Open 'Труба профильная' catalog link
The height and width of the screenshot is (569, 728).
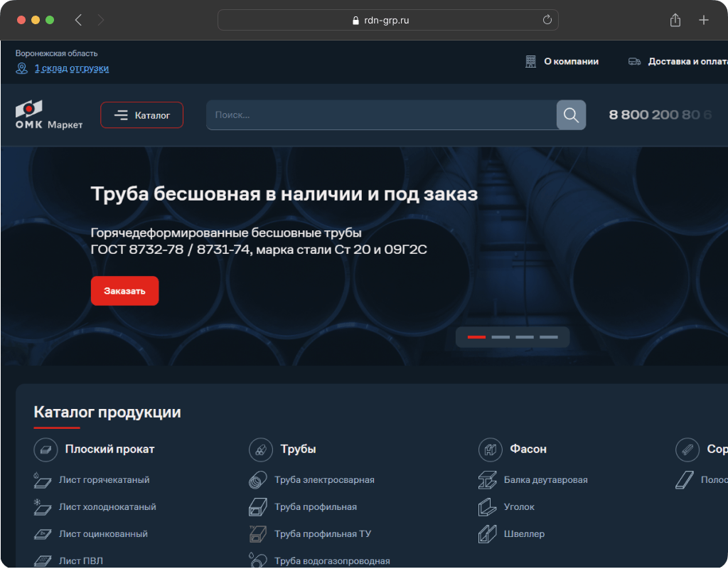click(x=315, y=506)
